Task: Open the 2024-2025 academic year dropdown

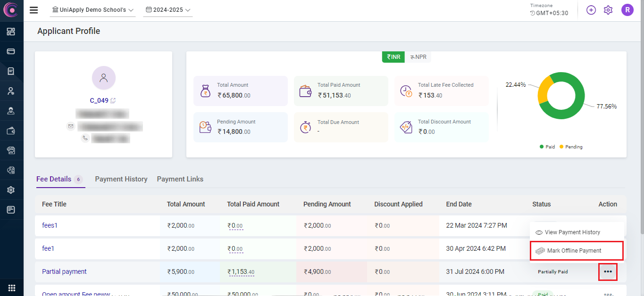Action: pos(168,10)
